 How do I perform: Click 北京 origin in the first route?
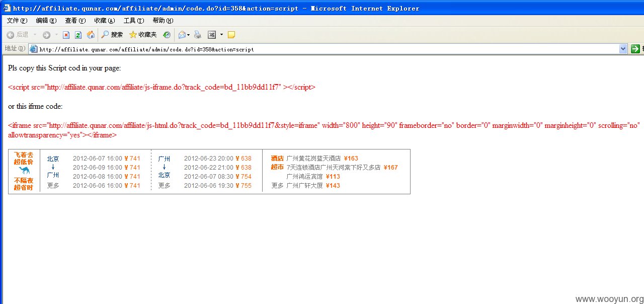click(x=53, y=159)
